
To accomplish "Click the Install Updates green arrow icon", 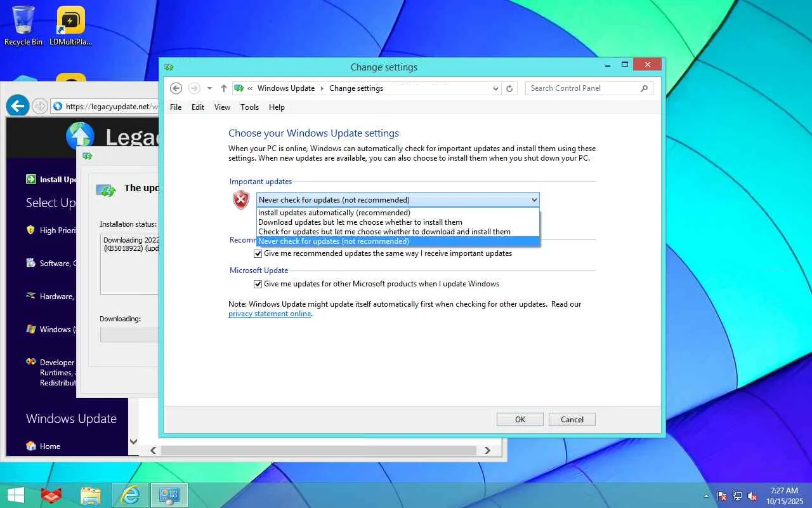I will 31,179.
